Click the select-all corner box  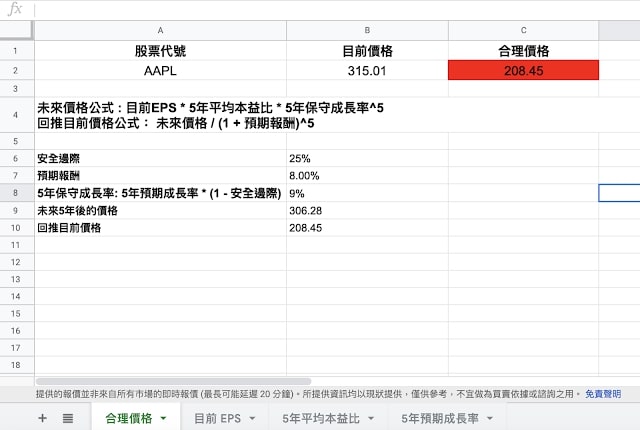click(x=16, y=30)
